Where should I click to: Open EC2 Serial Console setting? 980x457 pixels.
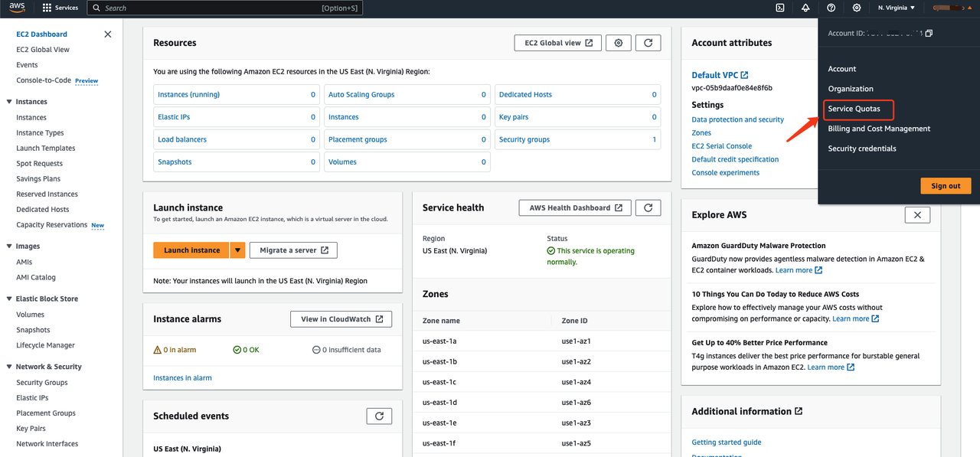click(721, 146)
